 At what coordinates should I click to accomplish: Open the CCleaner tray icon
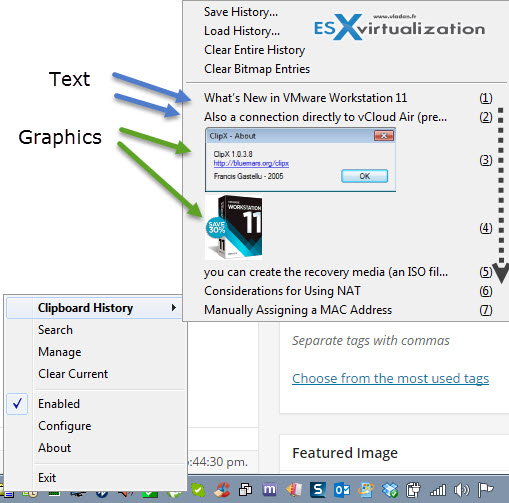pos(222,489)
